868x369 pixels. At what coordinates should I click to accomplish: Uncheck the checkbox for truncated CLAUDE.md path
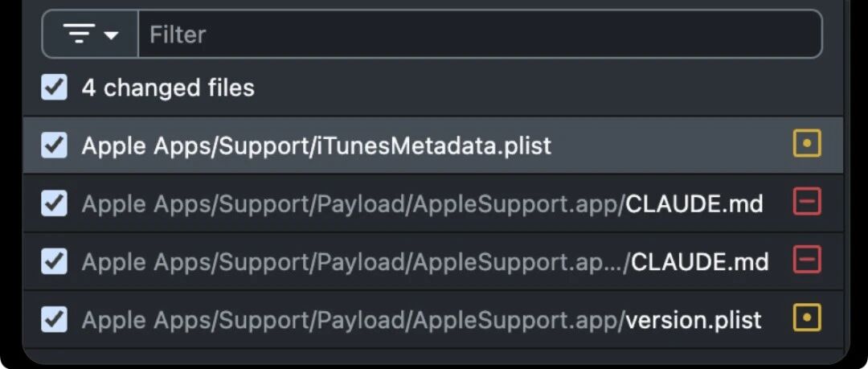pyautogui.click(x=55, y=261)
